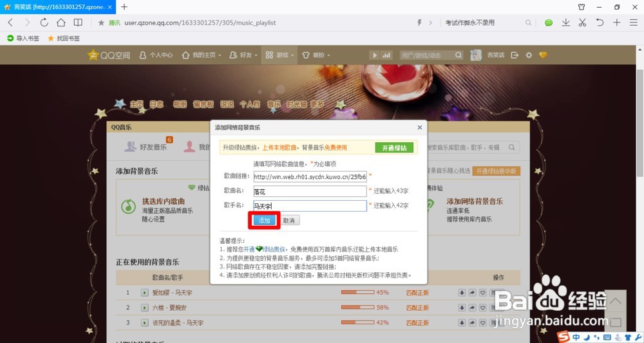
Task: Go to the 留言板 tab
Action: (x=204, y=104)
